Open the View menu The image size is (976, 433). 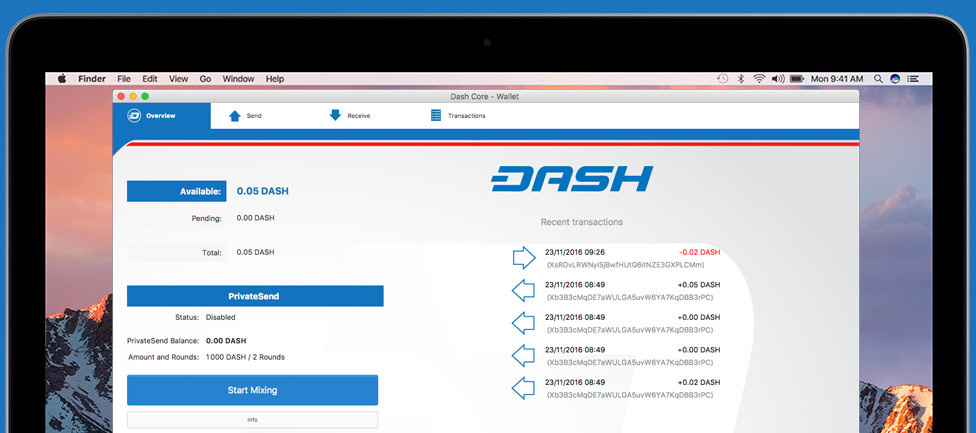[x=179, y=79]
